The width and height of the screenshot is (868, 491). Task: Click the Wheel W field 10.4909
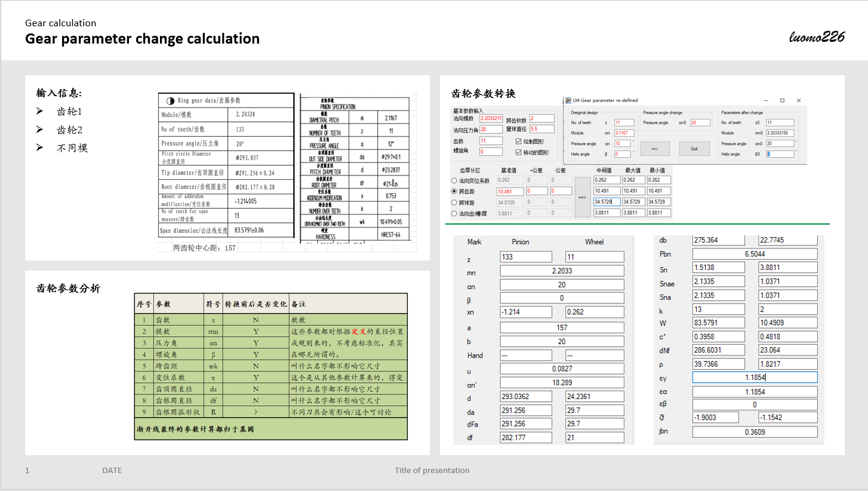point(788,323)
